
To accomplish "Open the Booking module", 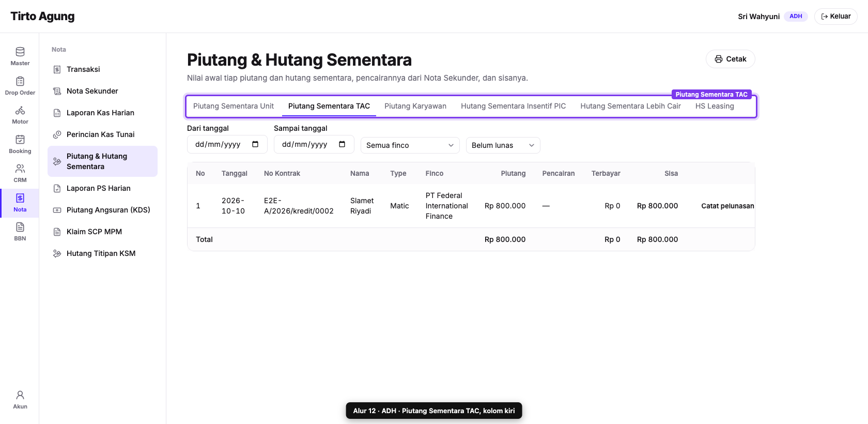I will 20,144.
